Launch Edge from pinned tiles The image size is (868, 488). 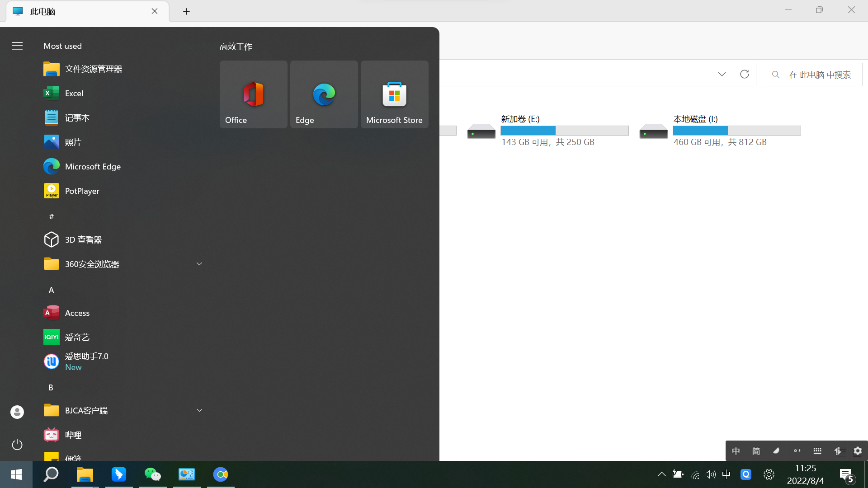pyautogui.click(x=324, y=94)
